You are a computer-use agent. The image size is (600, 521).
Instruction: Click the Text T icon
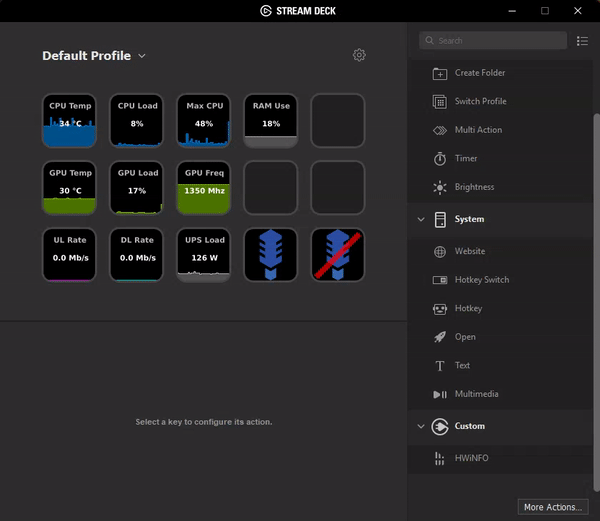tap(440, 366)
